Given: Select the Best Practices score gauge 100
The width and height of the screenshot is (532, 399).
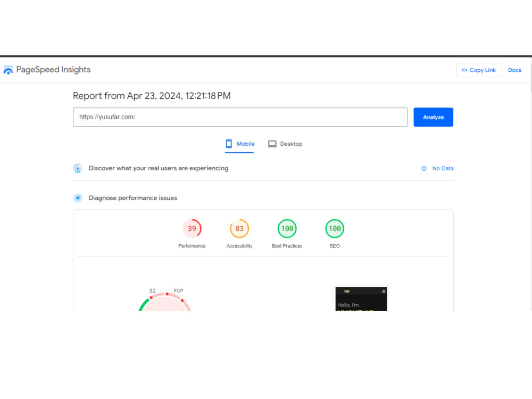Looking at the screenshot, I should pyautogui.click(x=287, y=229).
